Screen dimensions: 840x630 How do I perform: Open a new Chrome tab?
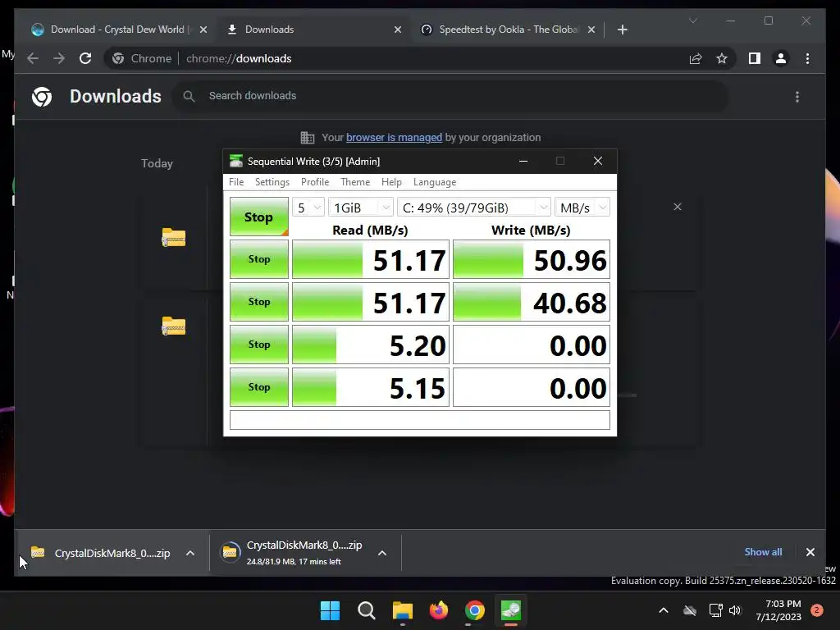click(622, 30)
